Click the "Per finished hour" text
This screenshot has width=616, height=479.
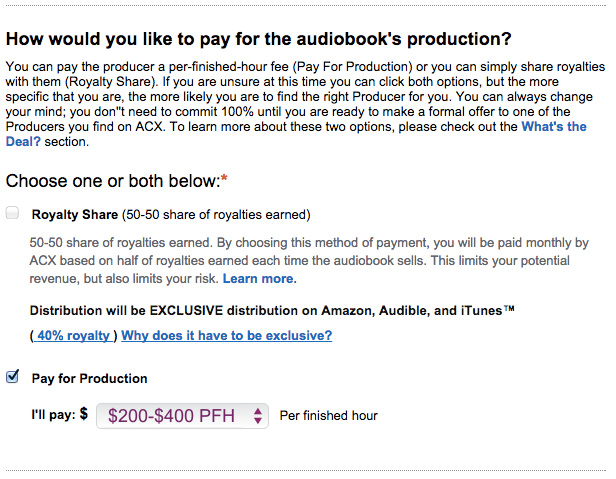tap(328, 416)
